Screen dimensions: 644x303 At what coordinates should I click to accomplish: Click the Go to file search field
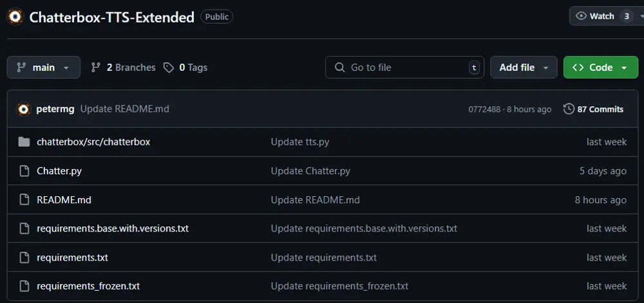click(404, 68)
